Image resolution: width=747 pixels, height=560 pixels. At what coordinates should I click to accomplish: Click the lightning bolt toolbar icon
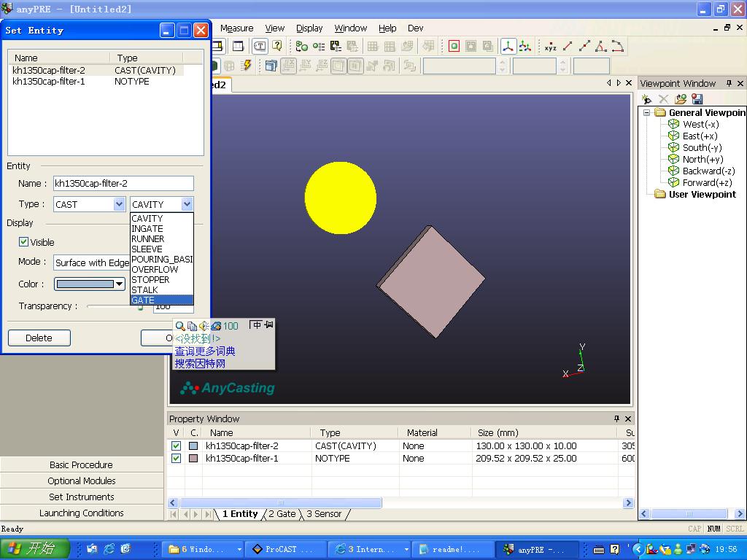246,65
